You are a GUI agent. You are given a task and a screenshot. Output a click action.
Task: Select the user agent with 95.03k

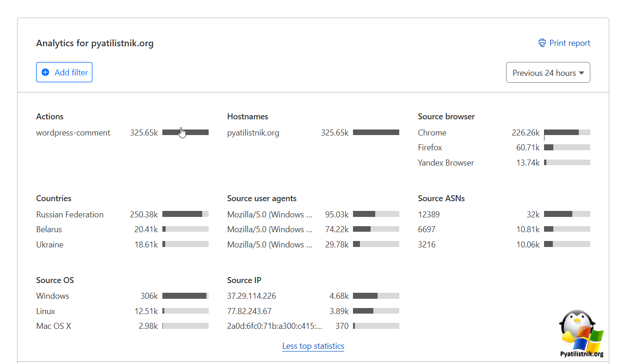(270, 215)
